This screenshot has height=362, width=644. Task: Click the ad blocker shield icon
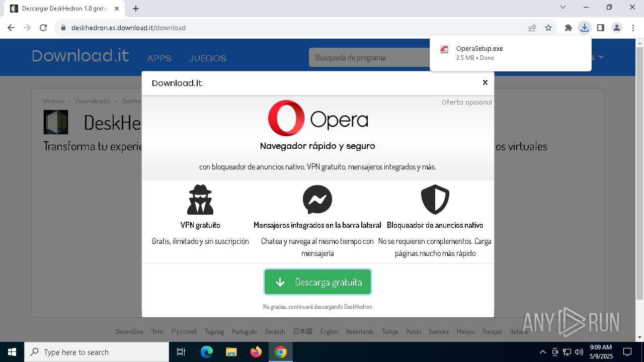[435, 200]
